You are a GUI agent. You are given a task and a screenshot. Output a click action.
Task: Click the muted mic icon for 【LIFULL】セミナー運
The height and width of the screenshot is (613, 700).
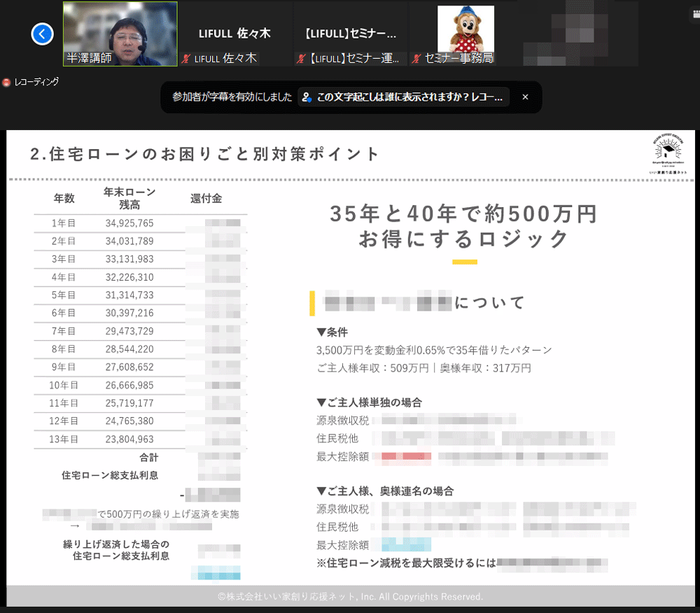(x=301, y=59)
